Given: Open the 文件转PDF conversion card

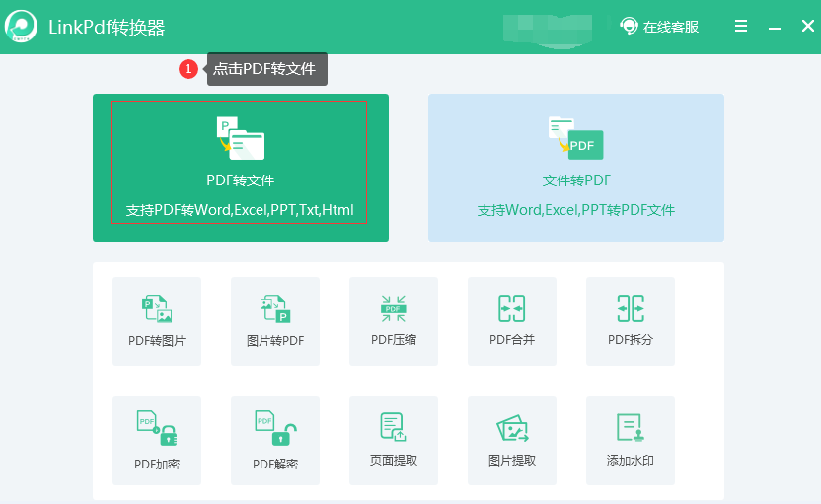Looking at the screenshot, I should 576,168.
